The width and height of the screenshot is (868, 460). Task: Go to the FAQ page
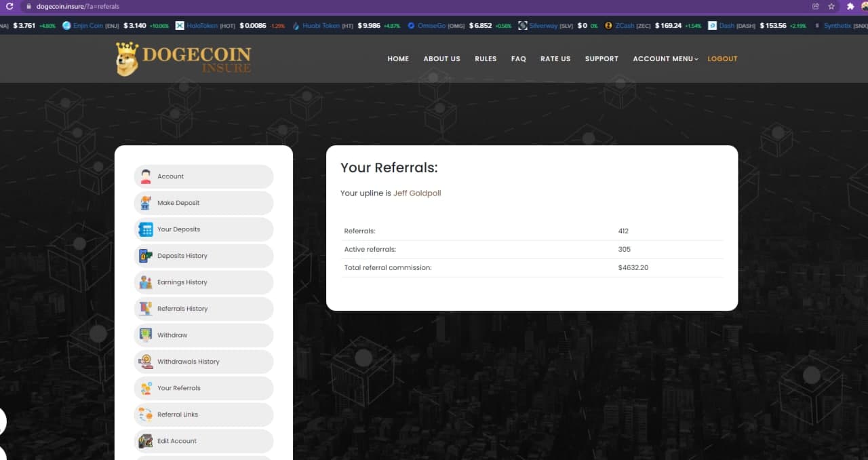[x=518, y=59]
